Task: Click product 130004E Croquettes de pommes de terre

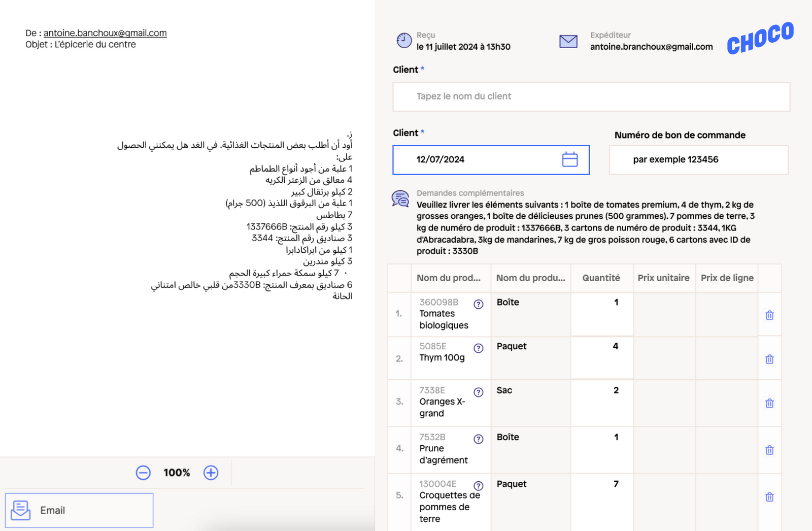Action: (x=450, y=501)
